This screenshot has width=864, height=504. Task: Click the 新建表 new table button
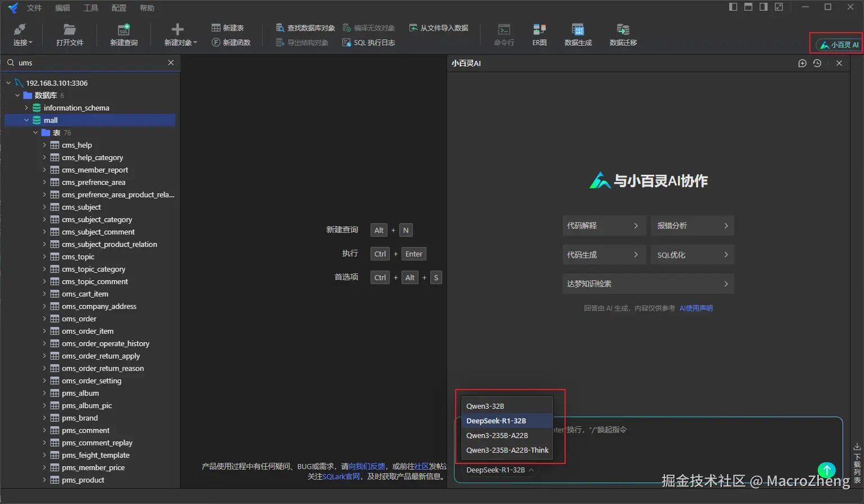(227, 28)
